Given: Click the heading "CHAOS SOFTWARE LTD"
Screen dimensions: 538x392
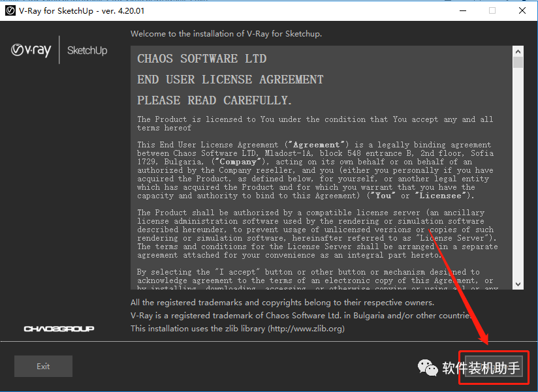Looking at the screenshot, I should (x=202, y=59).
